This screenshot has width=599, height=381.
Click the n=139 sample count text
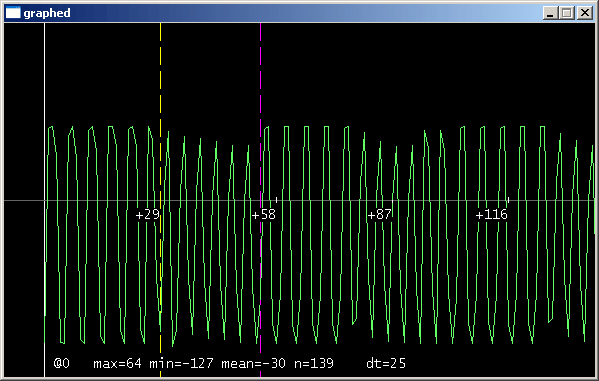pyautogui.click(x=314, y=363)
